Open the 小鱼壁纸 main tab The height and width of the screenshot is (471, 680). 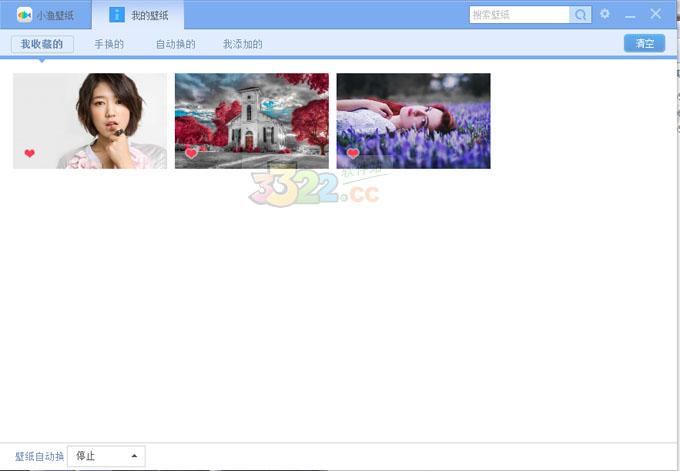[x=46, y=15]
